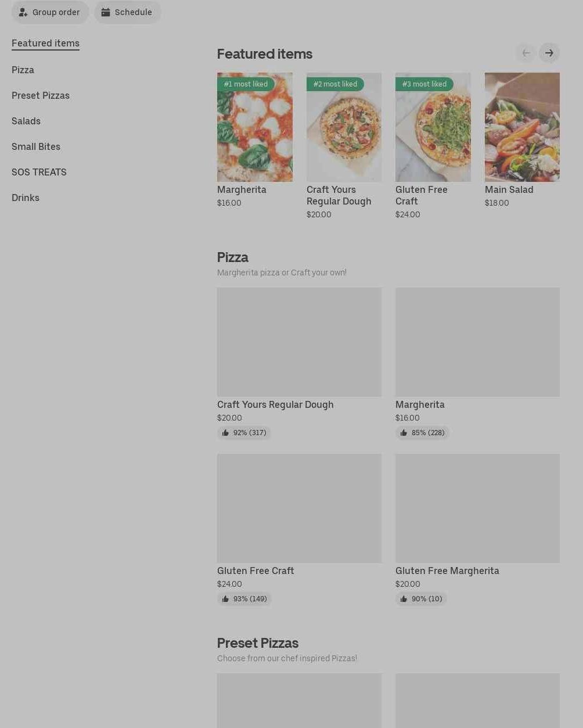Select SOS TREATS from sidebar
This screenshot has width=583, height=728.
pos(39,172)
